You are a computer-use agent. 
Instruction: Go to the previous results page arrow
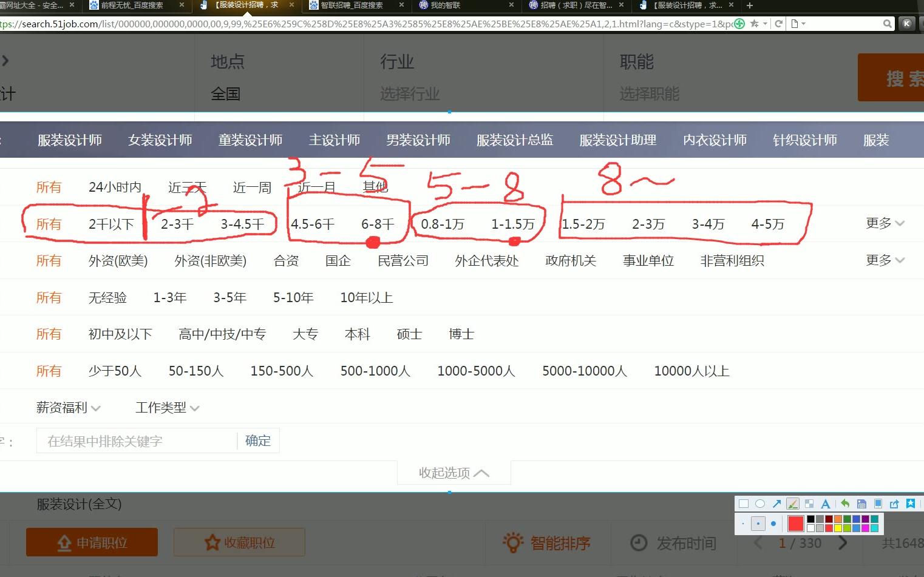758,543
